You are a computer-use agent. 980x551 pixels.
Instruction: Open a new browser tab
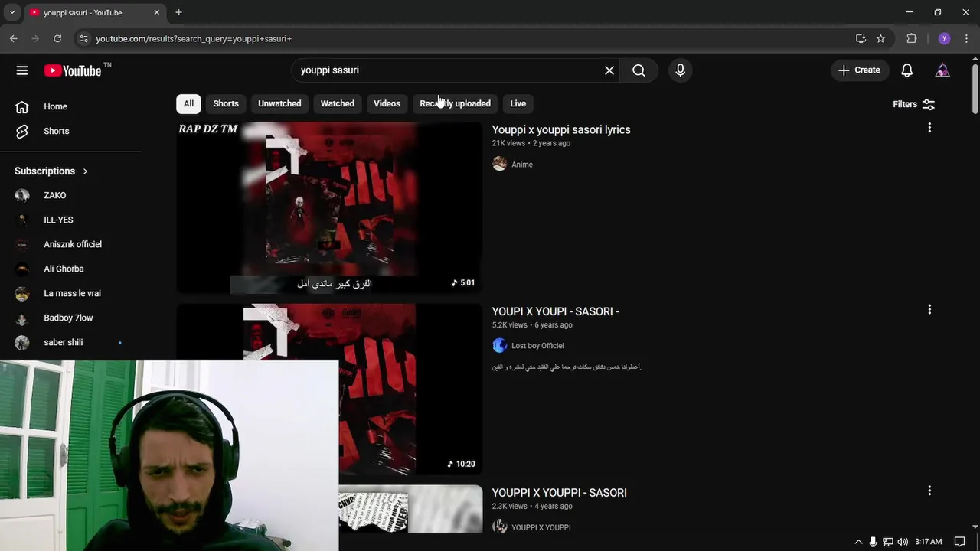[x=178, y=12]
